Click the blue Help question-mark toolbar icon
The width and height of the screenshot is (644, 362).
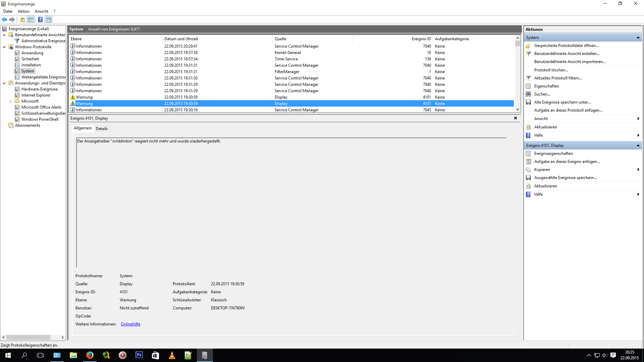tap(40, 19)
